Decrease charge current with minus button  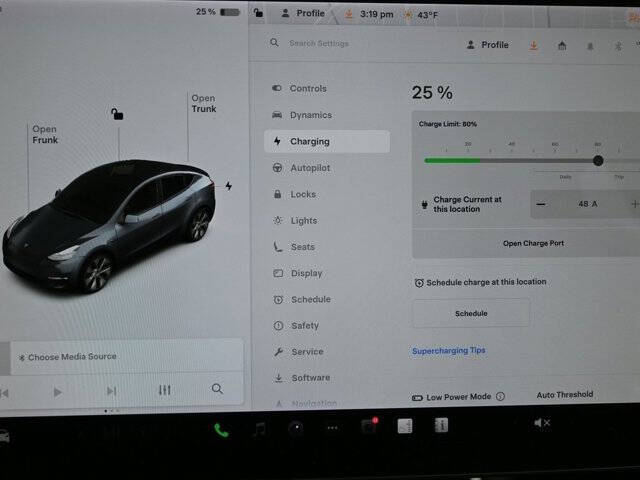click(x=541, y=204)
